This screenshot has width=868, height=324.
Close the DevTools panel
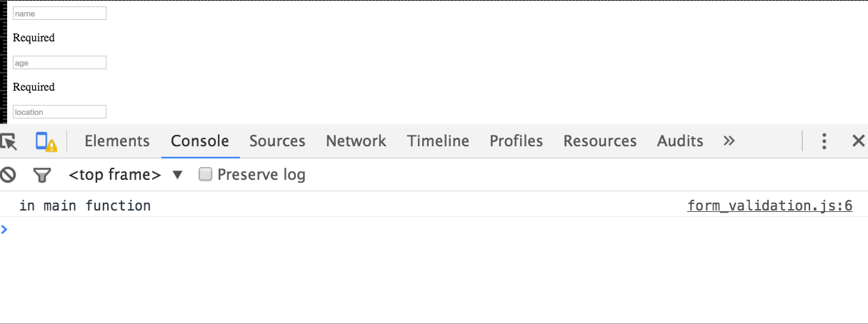pyautogui.click(x=858, y=141)
